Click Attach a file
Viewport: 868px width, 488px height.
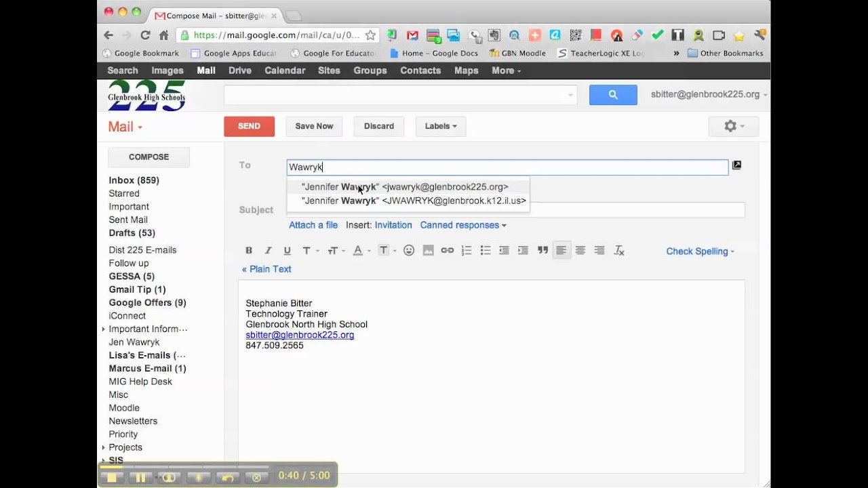pyautogui.click(x=313, y=225)
